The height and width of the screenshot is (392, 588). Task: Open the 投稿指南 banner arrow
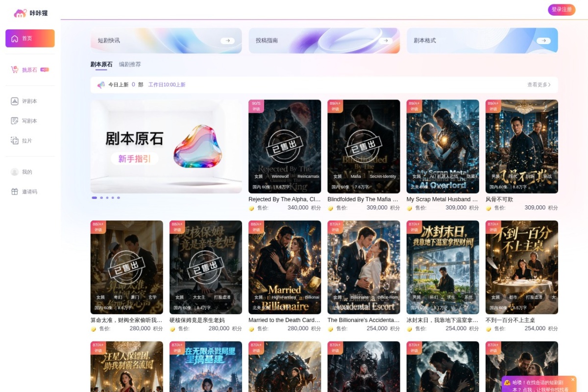click(386, 41)
